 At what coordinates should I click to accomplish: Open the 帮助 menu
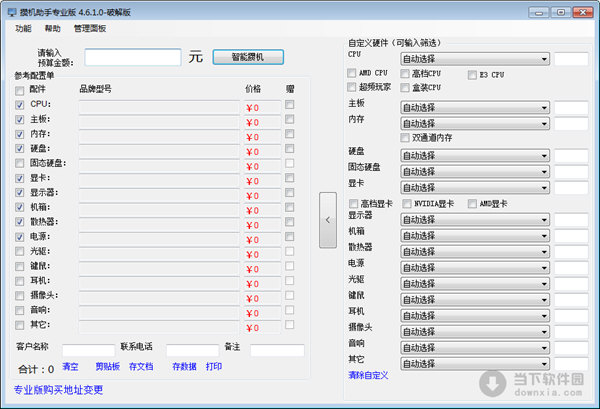coord(52,28)
